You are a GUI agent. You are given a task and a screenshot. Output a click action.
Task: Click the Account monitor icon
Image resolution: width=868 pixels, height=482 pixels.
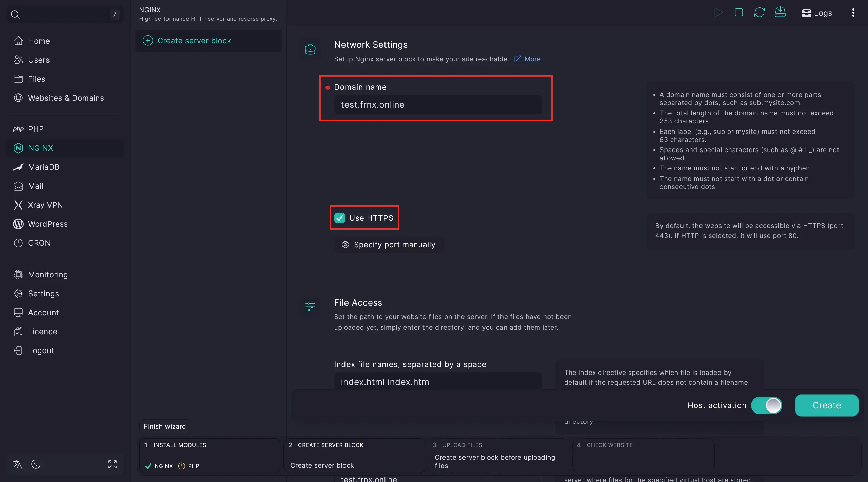click(18, 313)
